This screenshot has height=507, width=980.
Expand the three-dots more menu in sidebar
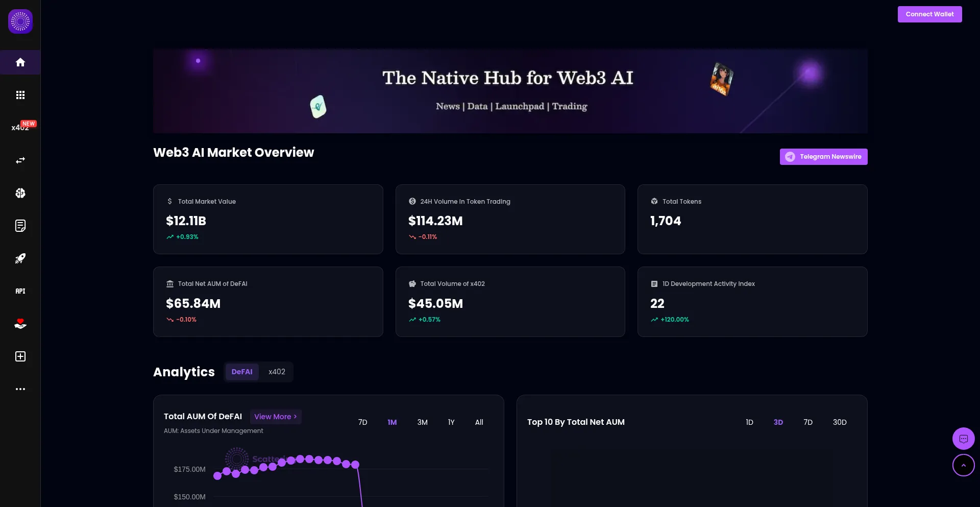(x=20, y=389)
